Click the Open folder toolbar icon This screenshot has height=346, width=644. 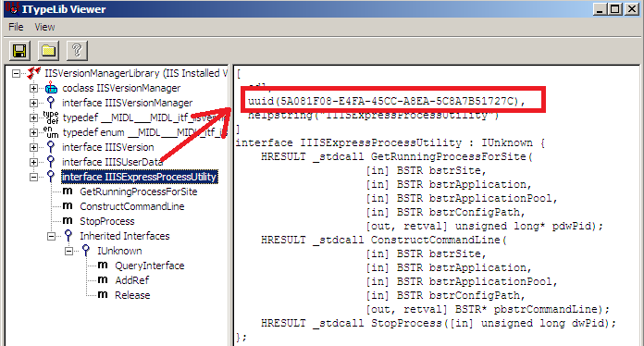click(x=48, y=51)
